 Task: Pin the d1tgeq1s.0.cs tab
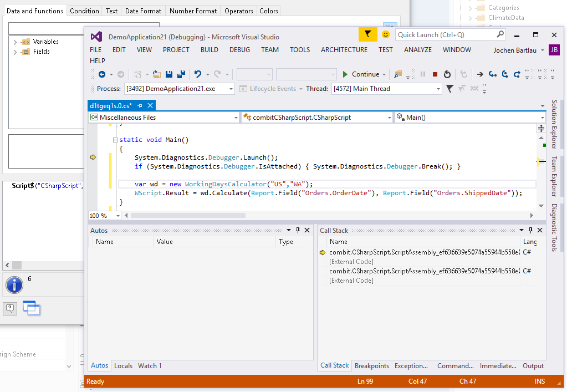coord(140,105)
